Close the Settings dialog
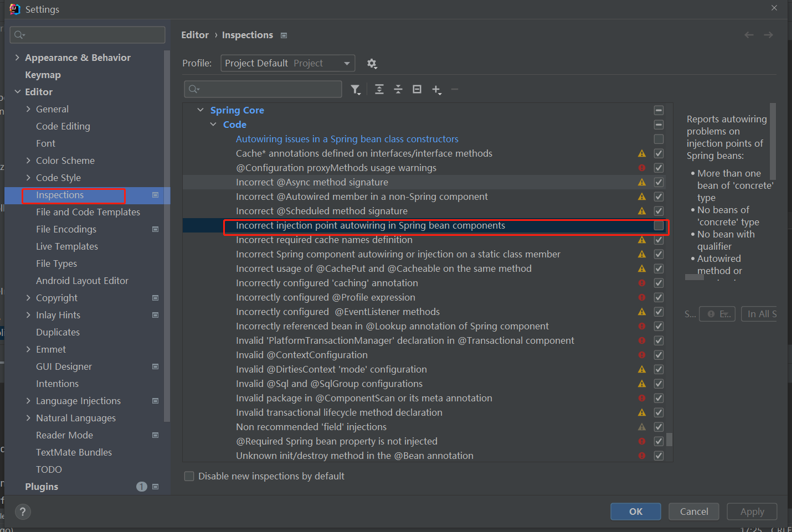This screenshot has height=532, width=792. 774,8
